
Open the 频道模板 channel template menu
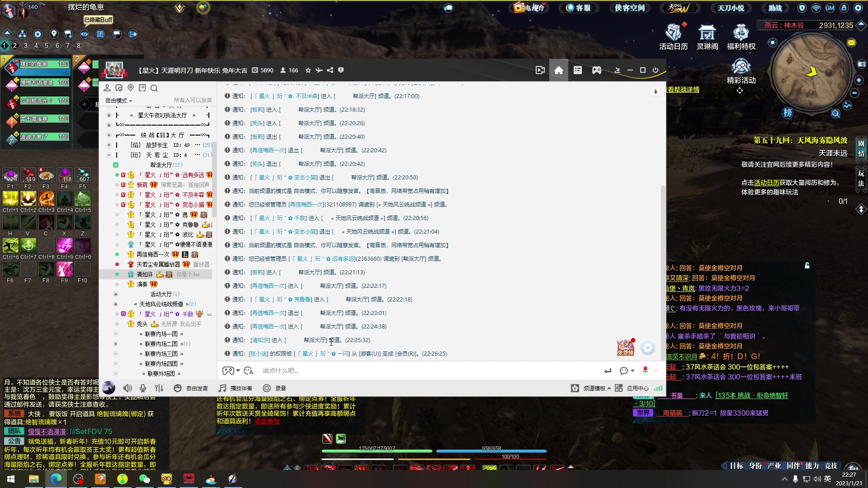591,388
